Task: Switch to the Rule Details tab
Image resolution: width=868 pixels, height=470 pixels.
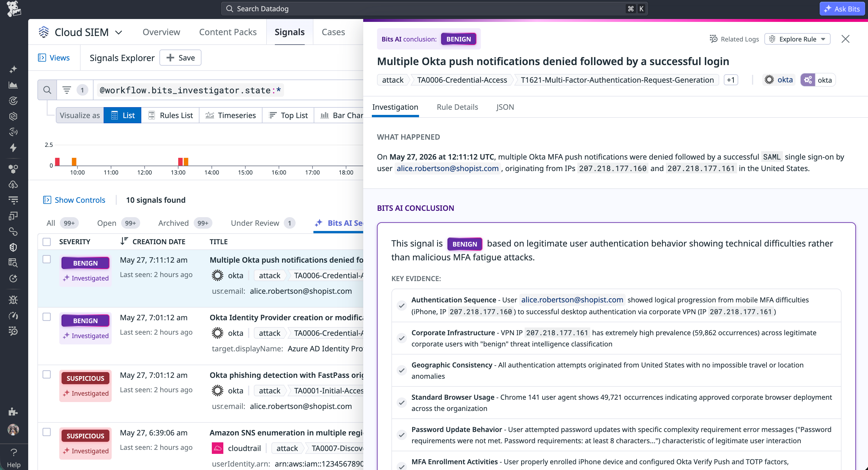Action: (457, 107)
